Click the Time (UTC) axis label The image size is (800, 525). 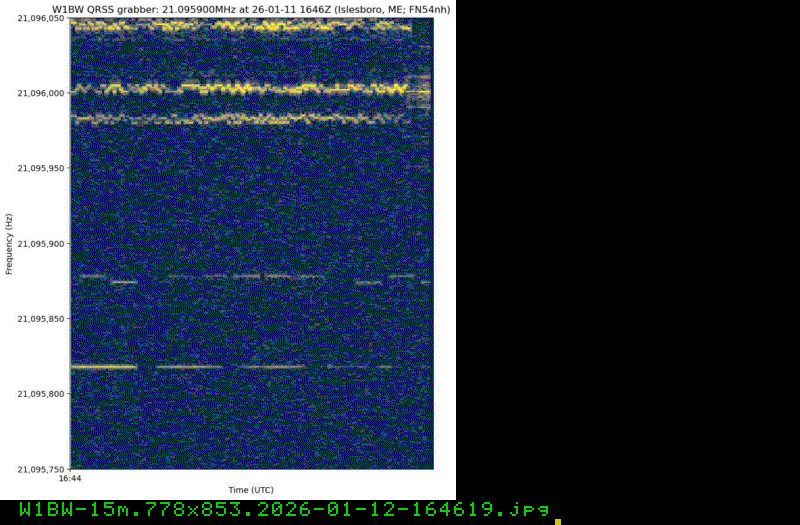pyautogui.click(x=250, y=490)
